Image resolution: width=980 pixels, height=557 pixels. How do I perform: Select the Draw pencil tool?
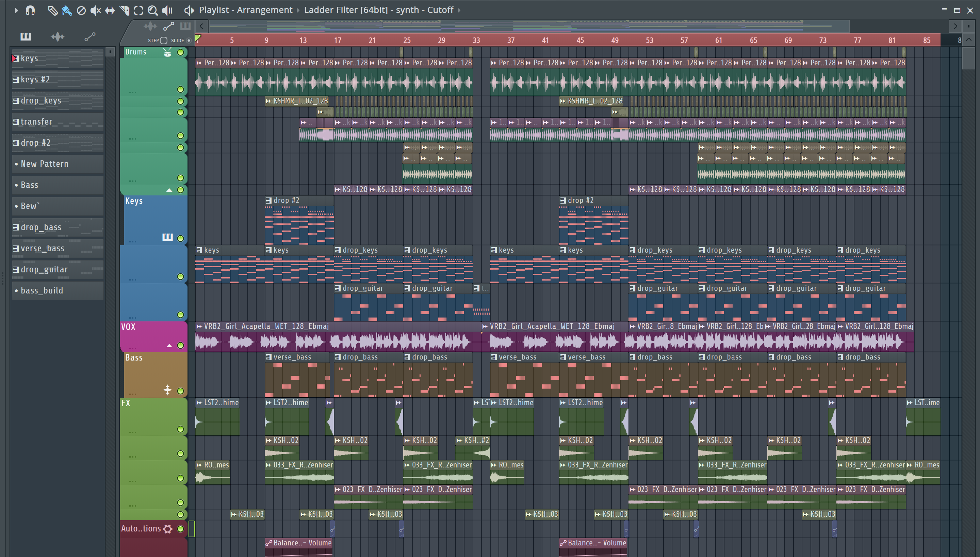52,10
